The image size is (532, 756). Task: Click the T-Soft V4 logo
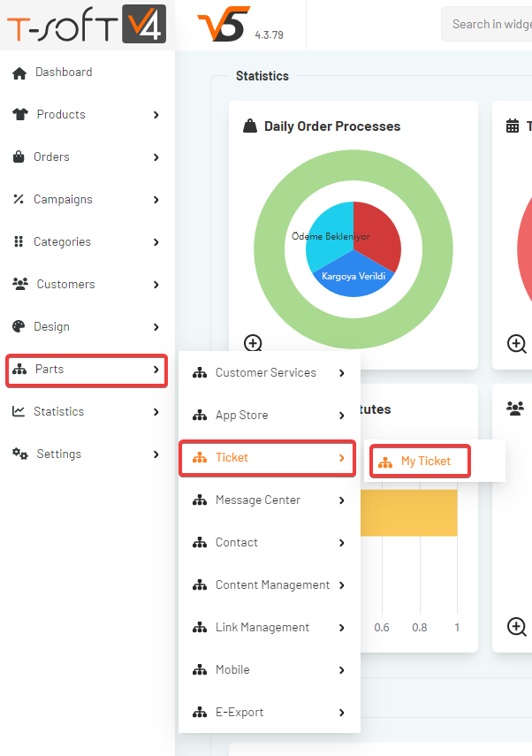pyautogui.click(x=87, y=26)
